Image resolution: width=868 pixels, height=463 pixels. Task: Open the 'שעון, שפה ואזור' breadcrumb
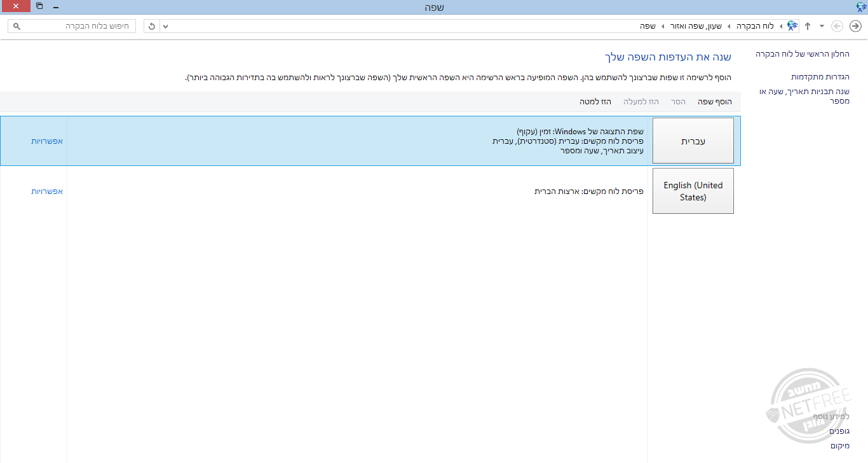697,26
